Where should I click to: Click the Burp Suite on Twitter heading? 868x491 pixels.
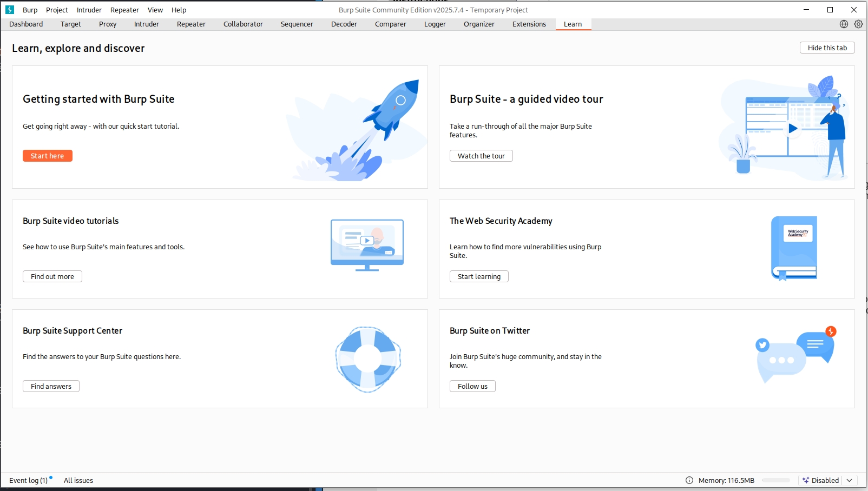tap(490, 330)
